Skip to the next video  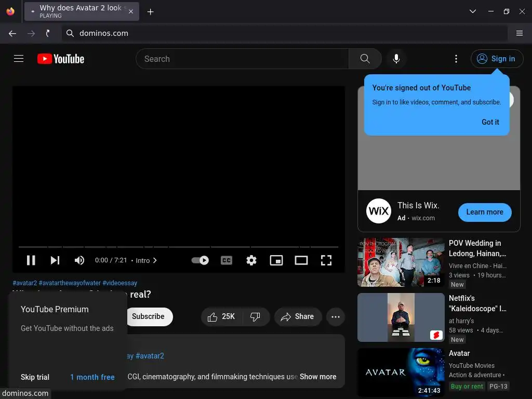[x=55, y=260]
